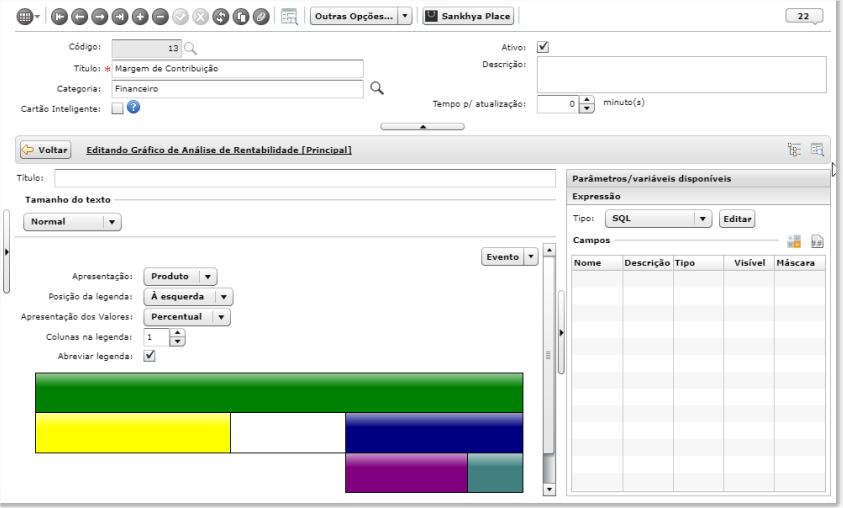Collapse the header panel with up arrow bar
The image size is (843, 508).
423,127
